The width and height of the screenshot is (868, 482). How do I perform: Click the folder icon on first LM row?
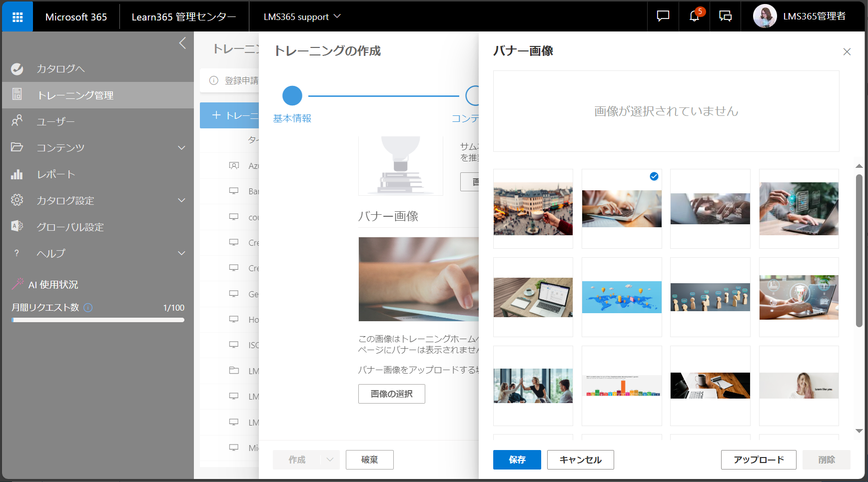(x=234, y=371)
